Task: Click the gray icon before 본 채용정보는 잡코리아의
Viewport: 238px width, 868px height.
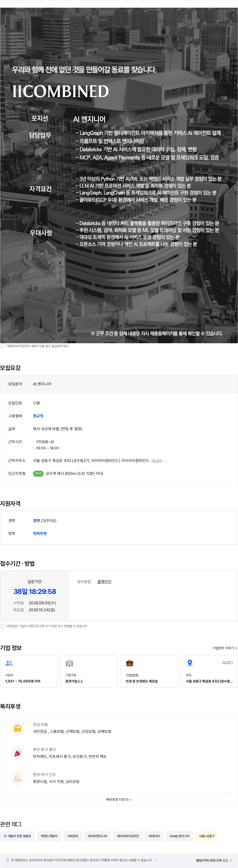Action: coord(8,860)
